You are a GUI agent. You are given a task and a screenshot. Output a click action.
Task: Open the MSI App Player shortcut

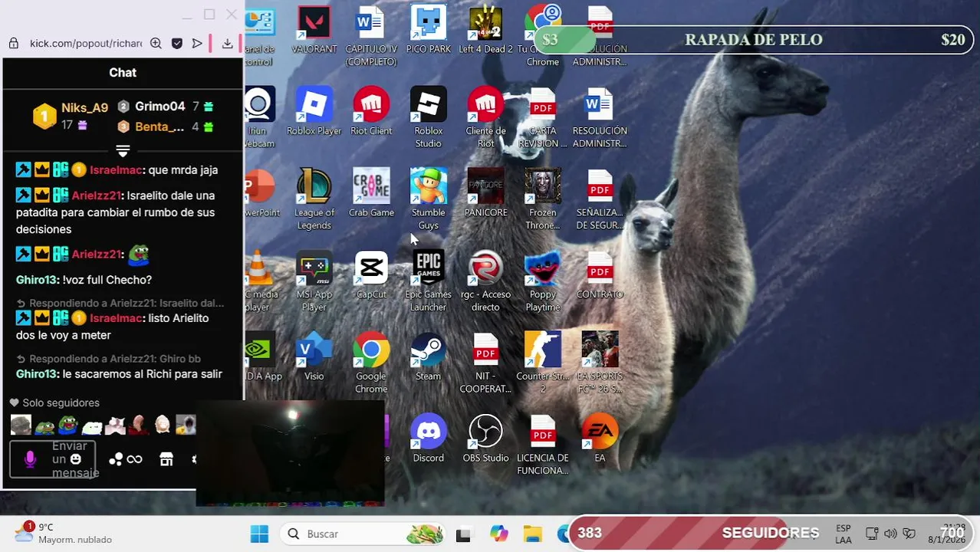click(x=314, y=281)
